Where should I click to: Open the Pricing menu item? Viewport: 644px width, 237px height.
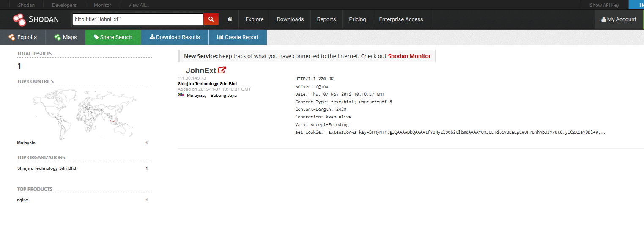[357, 19]
